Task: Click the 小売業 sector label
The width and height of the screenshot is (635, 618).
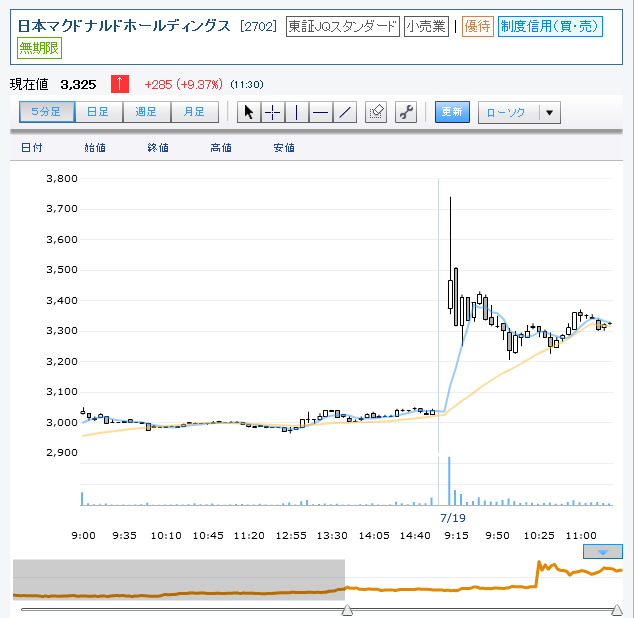Action: pos(426,26)
